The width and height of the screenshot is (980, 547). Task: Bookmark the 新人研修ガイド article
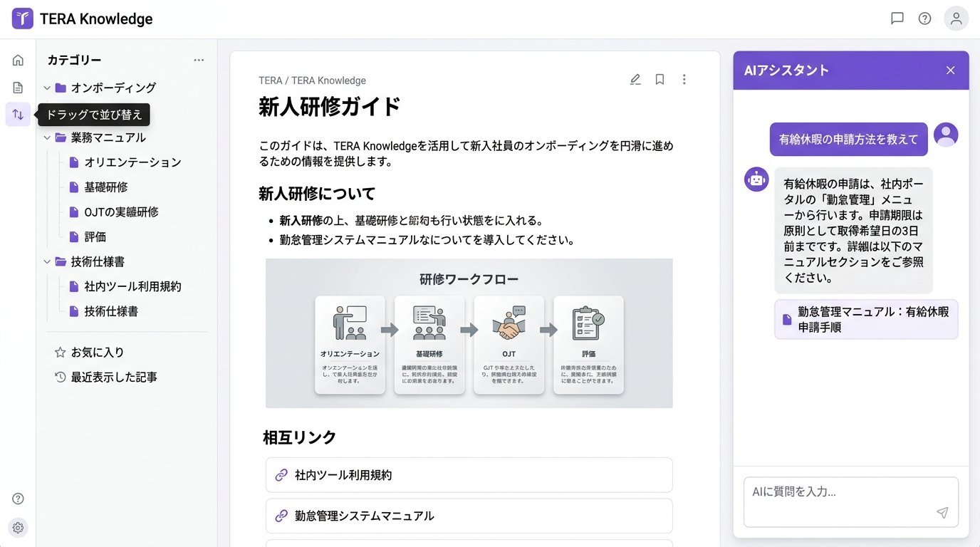[660, 79]
